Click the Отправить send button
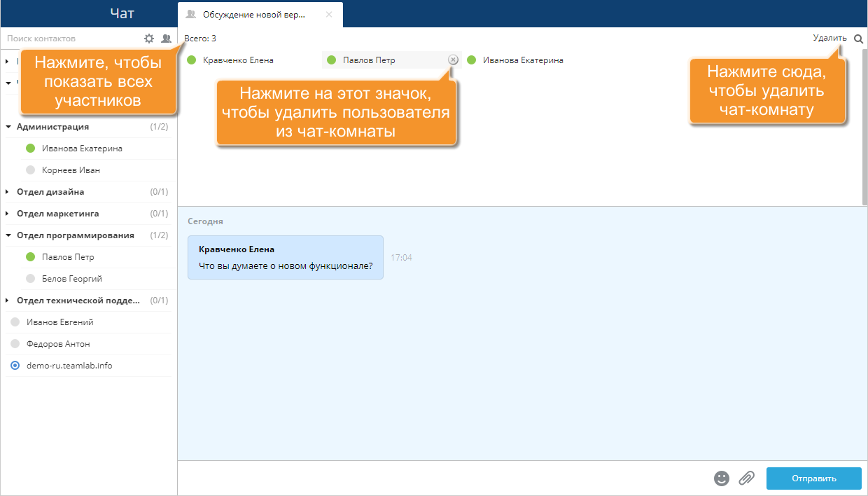 click(x=814, y=478)
